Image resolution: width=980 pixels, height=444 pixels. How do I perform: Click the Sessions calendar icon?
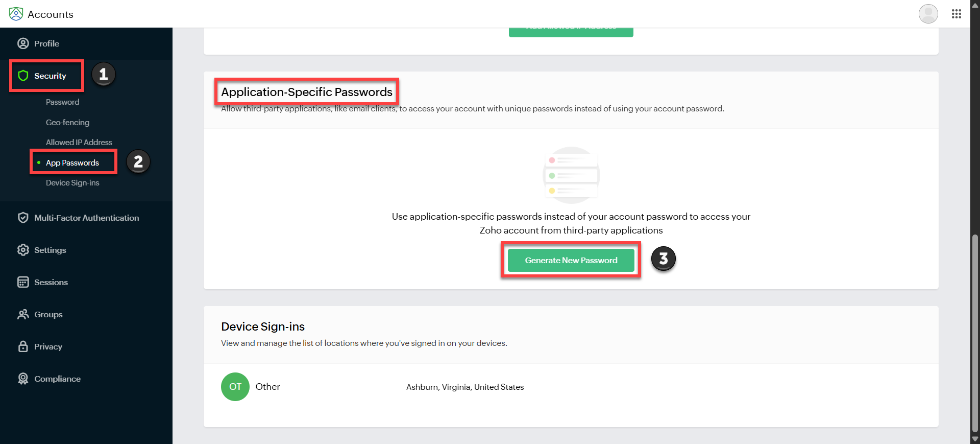point(23,282)
